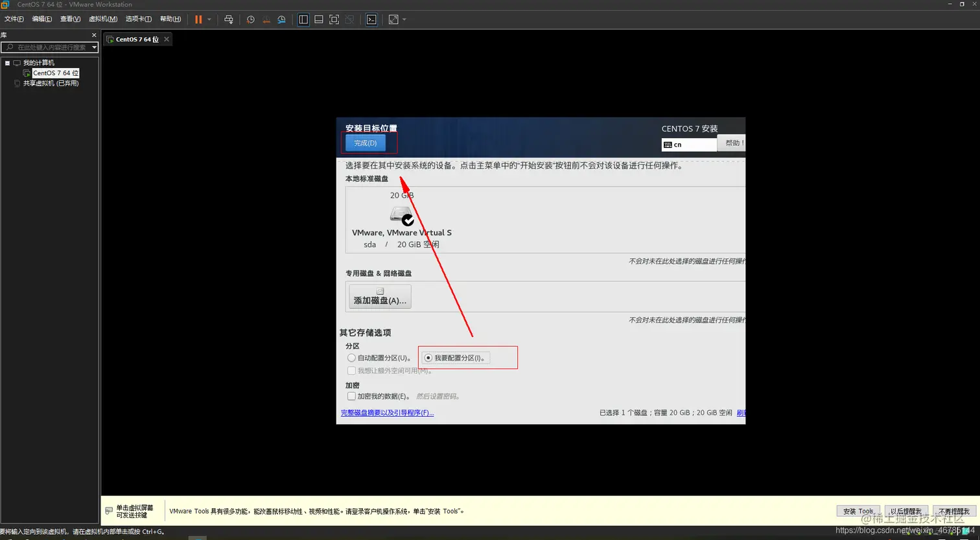Select 我的计算机 in the library tree
The height and width of the screenshot is (540, 980).
pyautogui.click(x=39, y=63)
